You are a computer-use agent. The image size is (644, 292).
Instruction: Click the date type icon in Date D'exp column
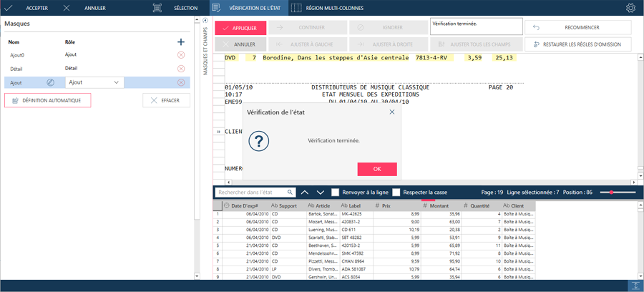pyautogui.click(x=227, y=205)
